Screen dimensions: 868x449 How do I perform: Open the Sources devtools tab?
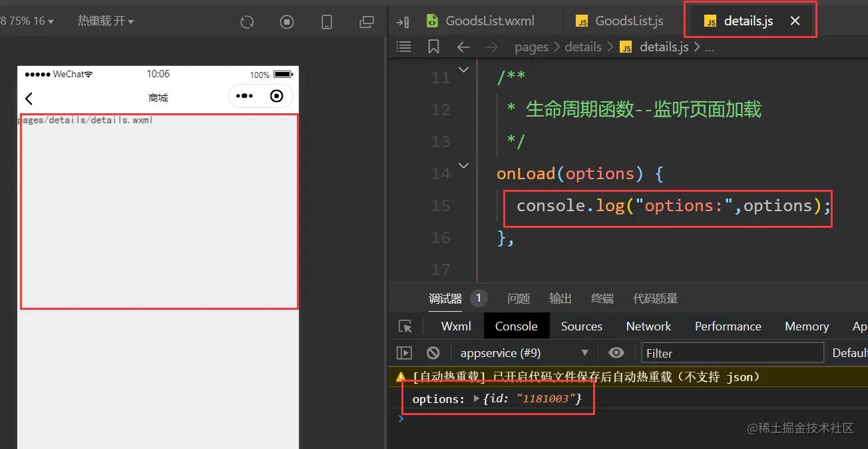(x=581, y=326)
